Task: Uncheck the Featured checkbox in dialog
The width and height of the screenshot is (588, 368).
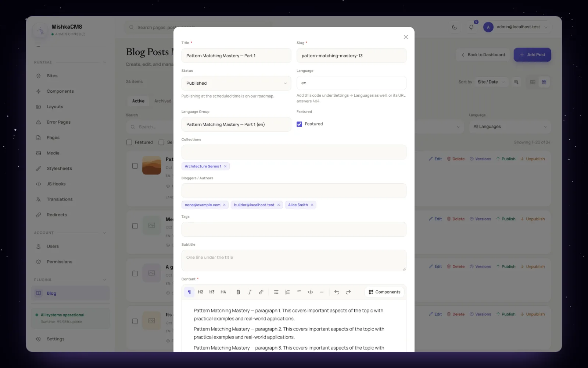Action: [300, 124]
